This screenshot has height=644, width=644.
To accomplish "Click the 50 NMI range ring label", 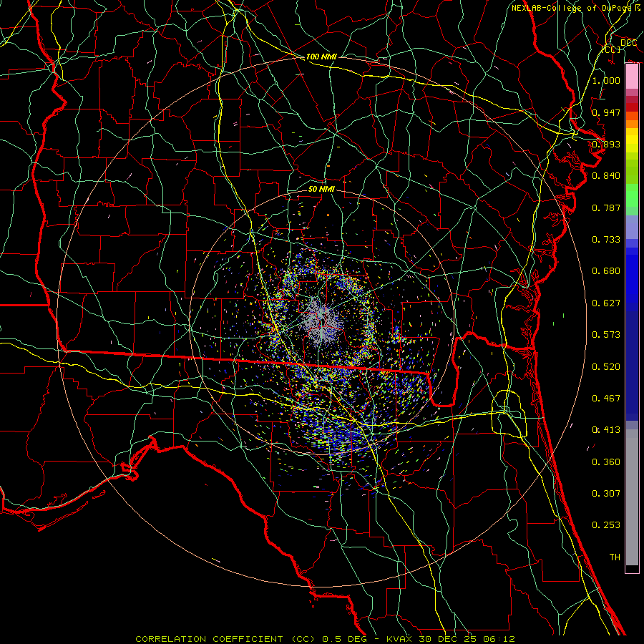I will pyautogui.click(x=321, y=189).
